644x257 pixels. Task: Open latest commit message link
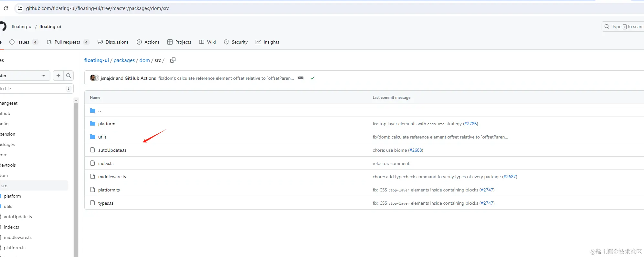pos(226,78)
